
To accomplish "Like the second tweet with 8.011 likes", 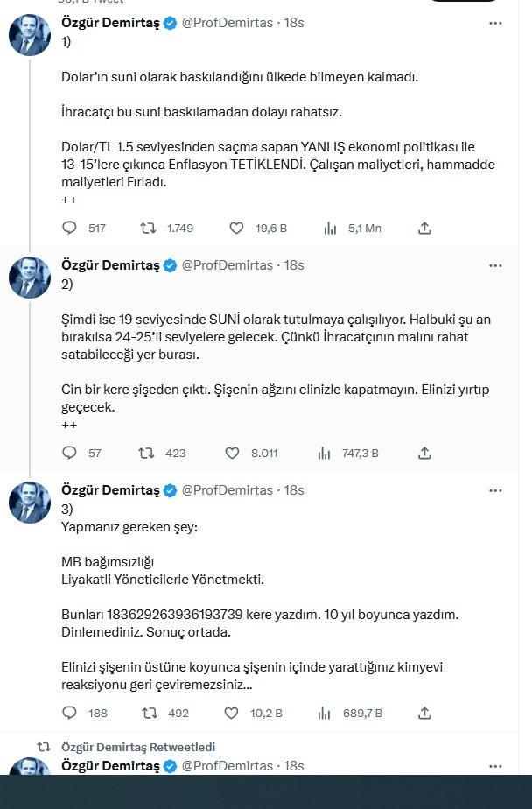I will point(233,453).
